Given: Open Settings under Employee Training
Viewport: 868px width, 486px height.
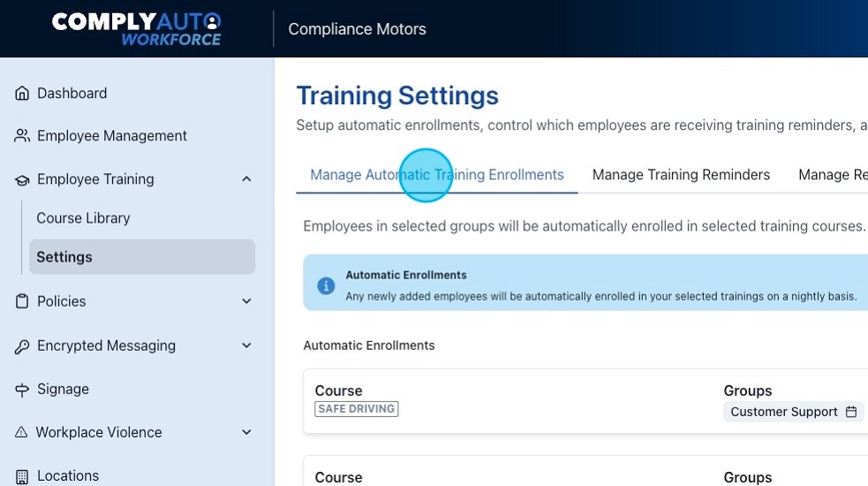Looking at the screenshot, I should coord(64,257).
